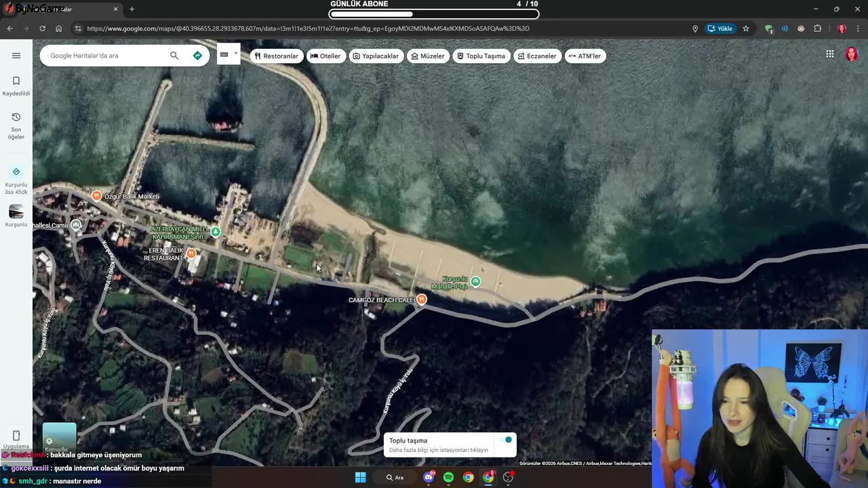This screenshot has width=868, height=488.
Task: Select the Oteller category chip
Action: 325,56
